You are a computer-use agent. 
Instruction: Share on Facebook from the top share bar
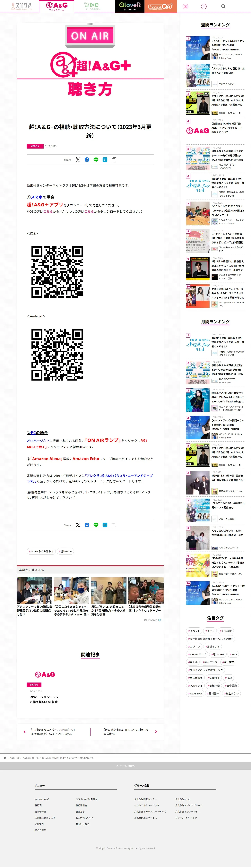click(87, 160)
